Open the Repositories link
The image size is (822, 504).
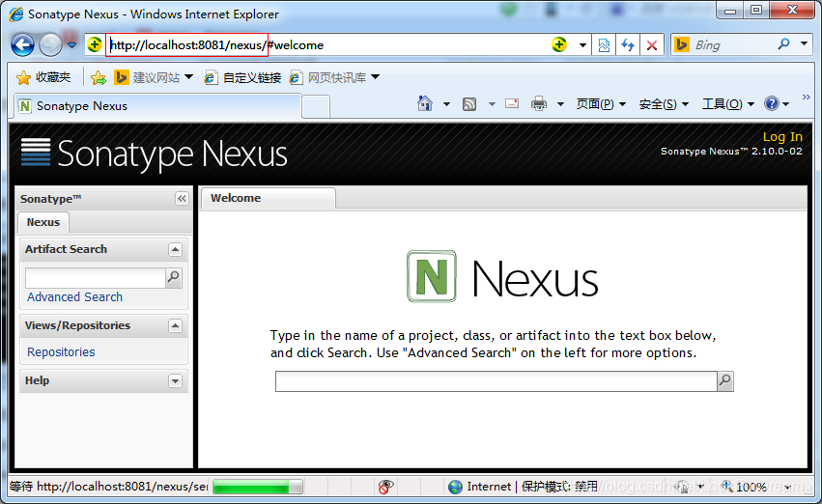click(61, 352)
